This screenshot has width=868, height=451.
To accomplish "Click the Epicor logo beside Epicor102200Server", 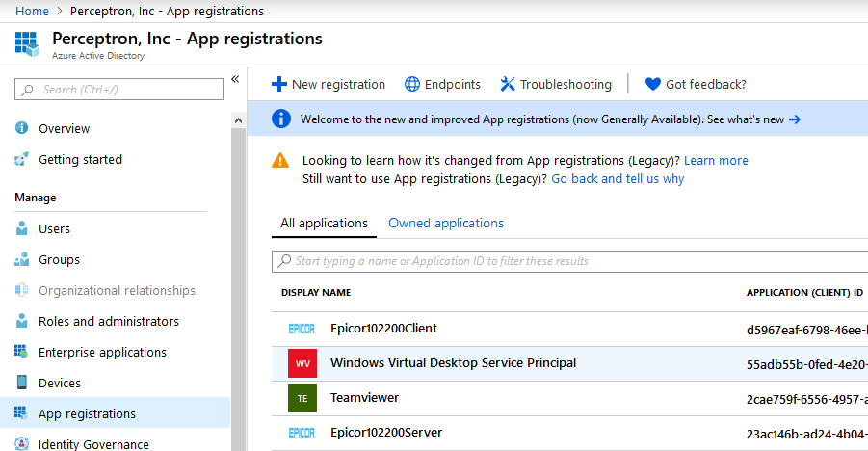I will tap(302, 433).
